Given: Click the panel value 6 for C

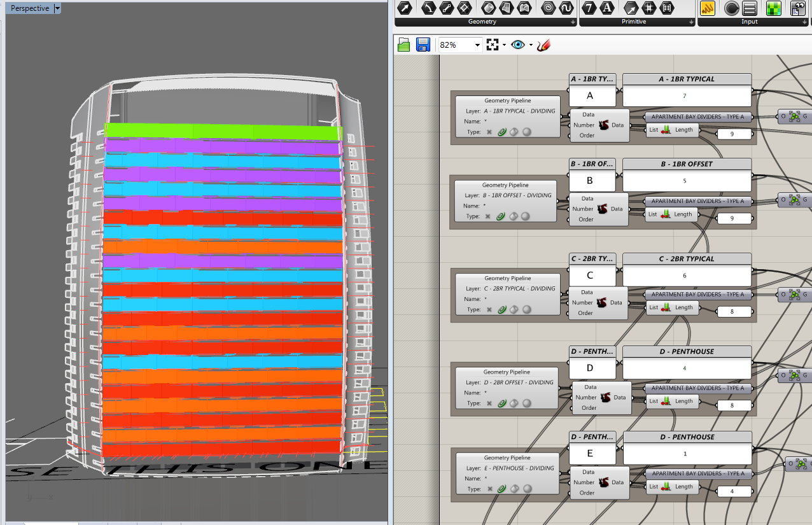Looking at the screenshot, I should [x=687, y=276].
